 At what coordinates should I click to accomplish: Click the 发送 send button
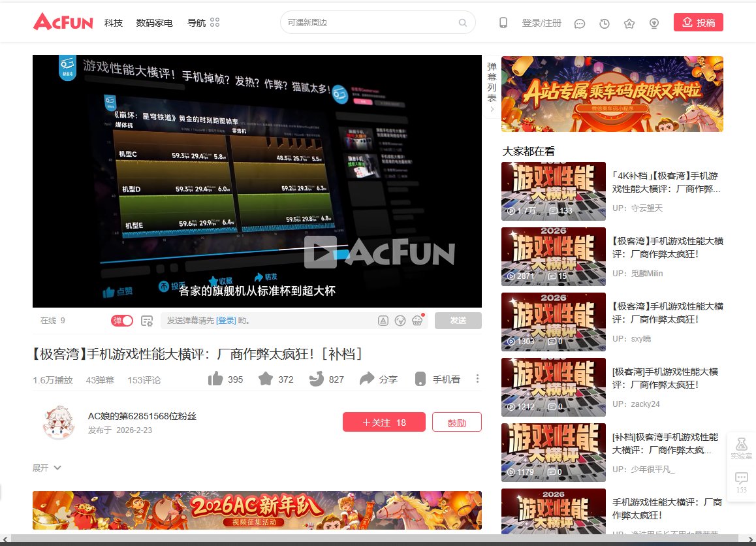pos(458,321)
